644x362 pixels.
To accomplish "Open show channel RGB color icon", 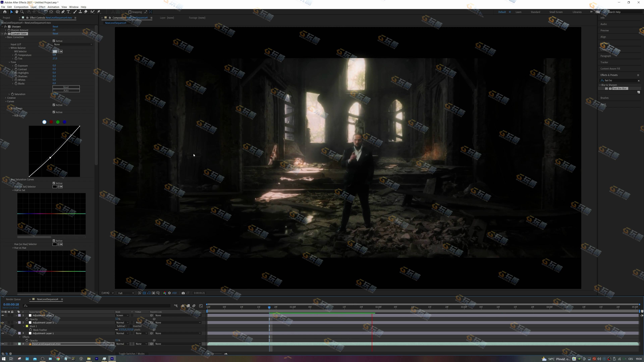I will 165,293.
